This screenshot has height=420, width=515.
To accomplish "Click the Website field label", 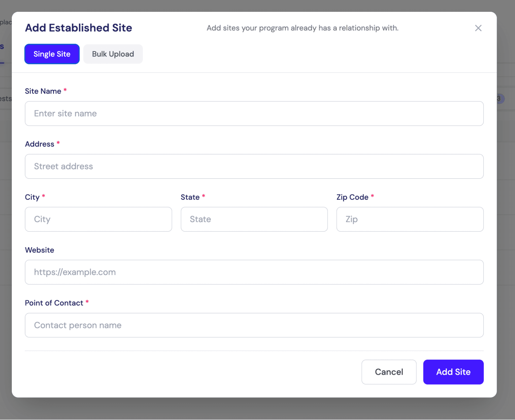I will 39,250.
